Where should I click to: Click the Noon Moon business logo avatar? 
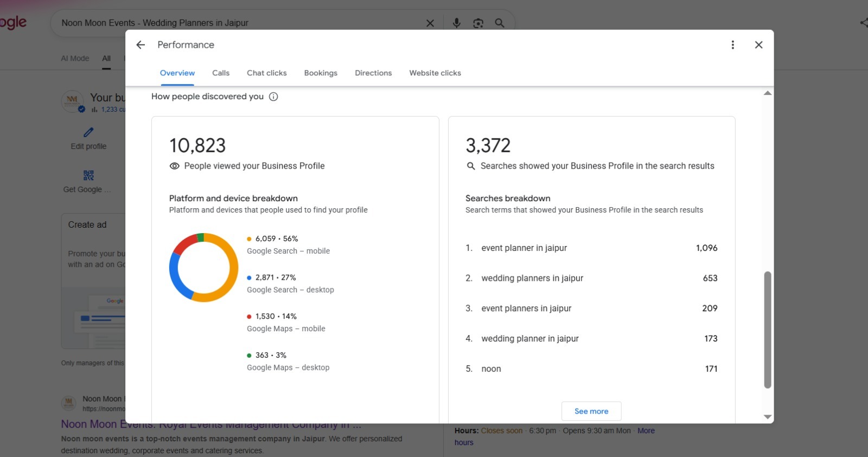[72, 101]
